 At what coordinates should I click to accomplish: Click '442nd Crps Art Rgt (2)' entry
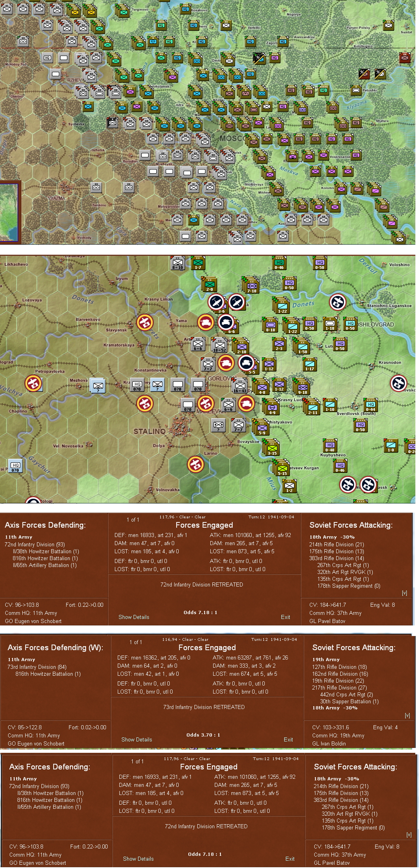346,694
